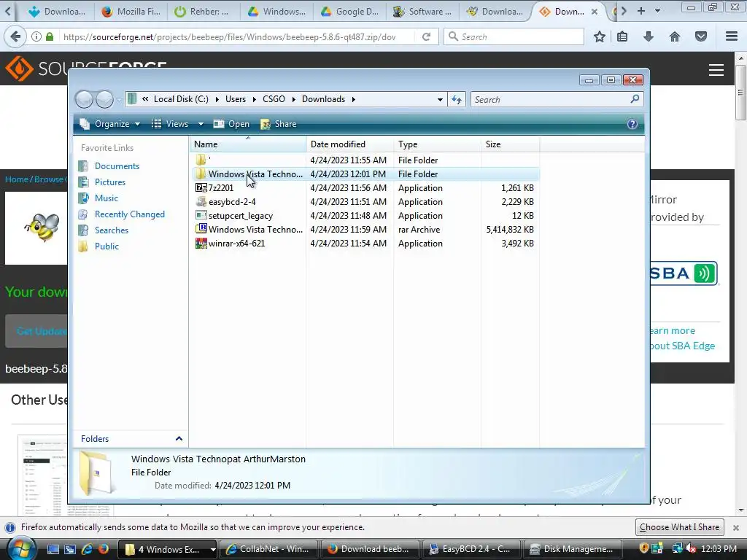The image size is (747, 560).
Task: Show site information icon in URL bar
Action: pos(36,36)
